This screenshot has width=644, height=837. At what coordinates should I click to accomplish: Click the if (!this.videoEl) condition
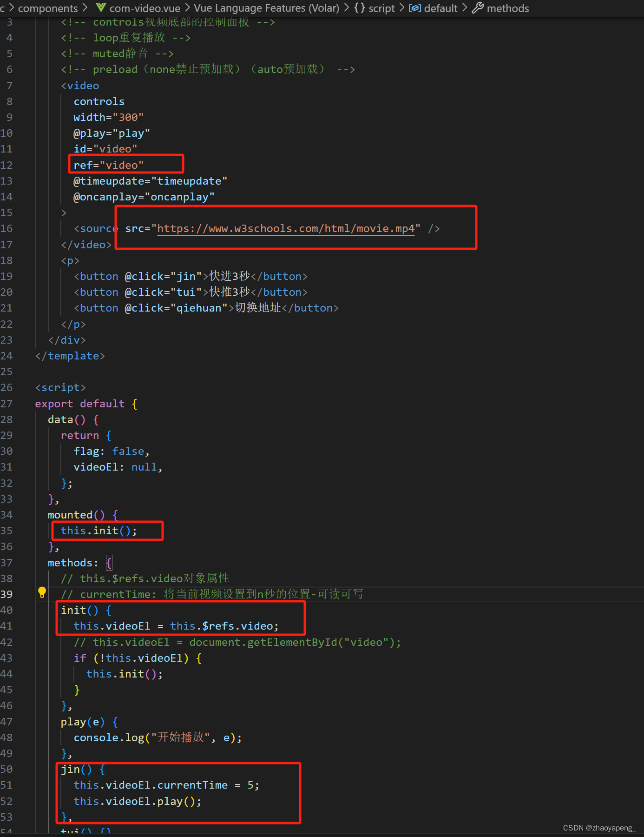(138, 658)
